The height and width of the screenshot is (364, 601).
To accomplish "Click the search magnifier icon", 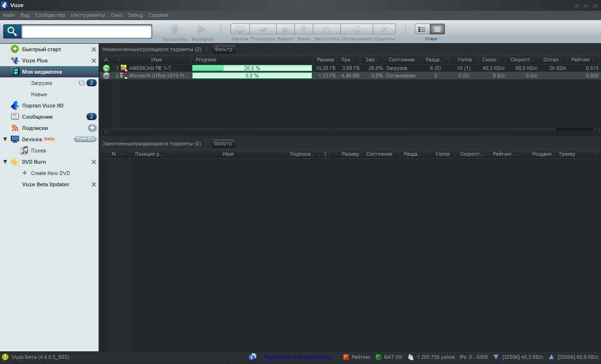I will [x=12, y=31].
